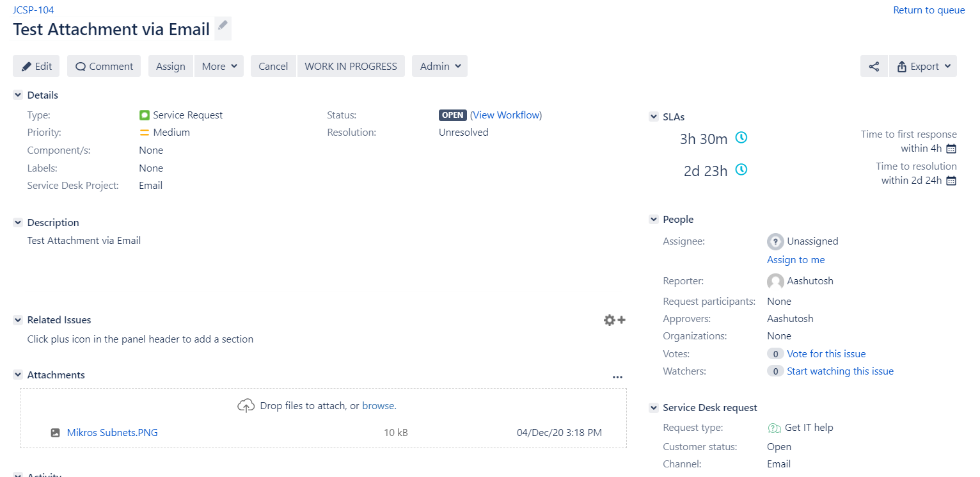The width and height of the screenshot is (980, 477).
Task: Click the Aashutosh reporter avatar
Action: pos(775,281)
